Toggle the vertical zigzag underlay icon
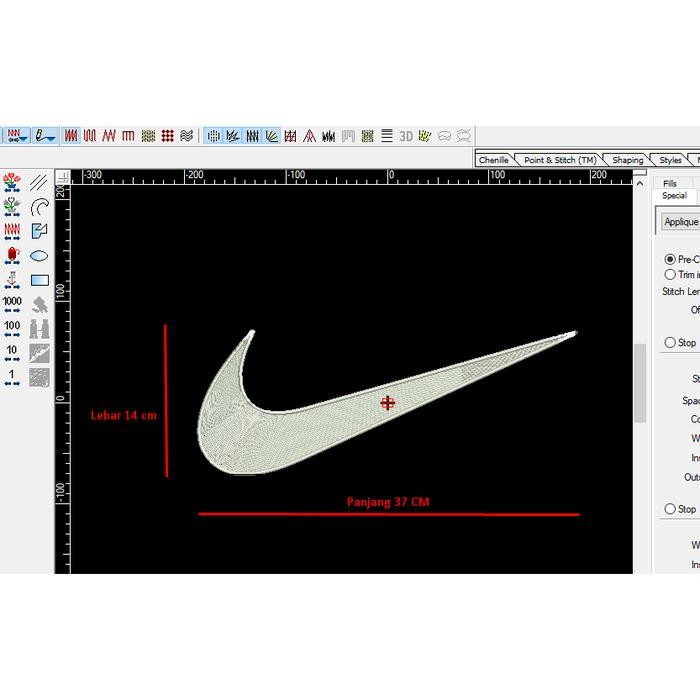This screenshot has width=700, height=700. 252,136
